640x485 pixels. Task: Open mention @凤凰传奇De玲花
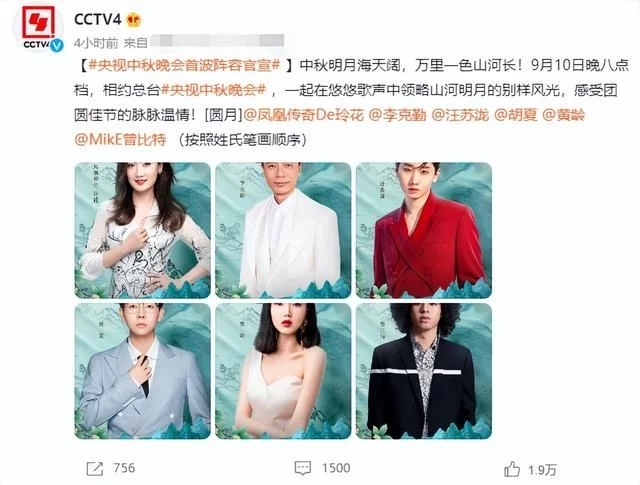(x=303, y=115)
